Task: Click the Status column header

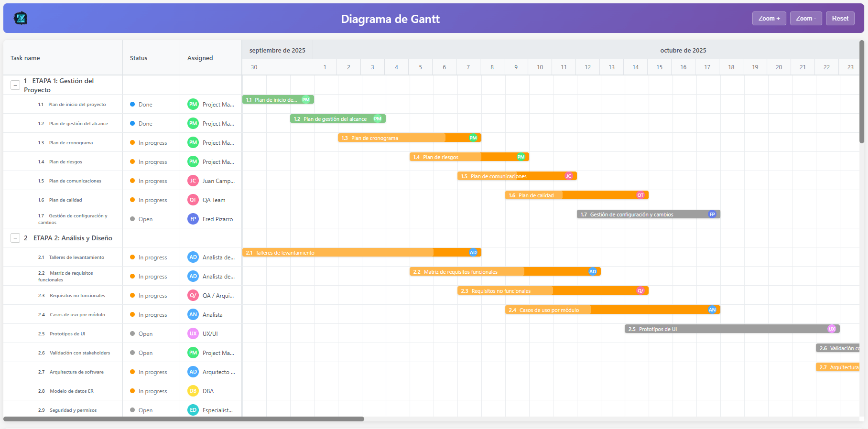Action: coord(139,58)
